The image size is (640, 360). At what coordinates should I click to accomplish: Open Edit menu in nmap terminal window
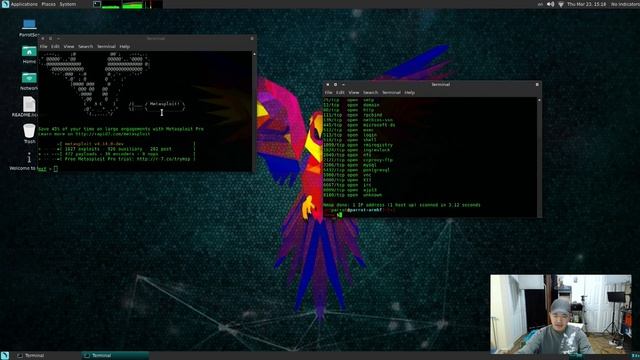[x=340, y=93]
